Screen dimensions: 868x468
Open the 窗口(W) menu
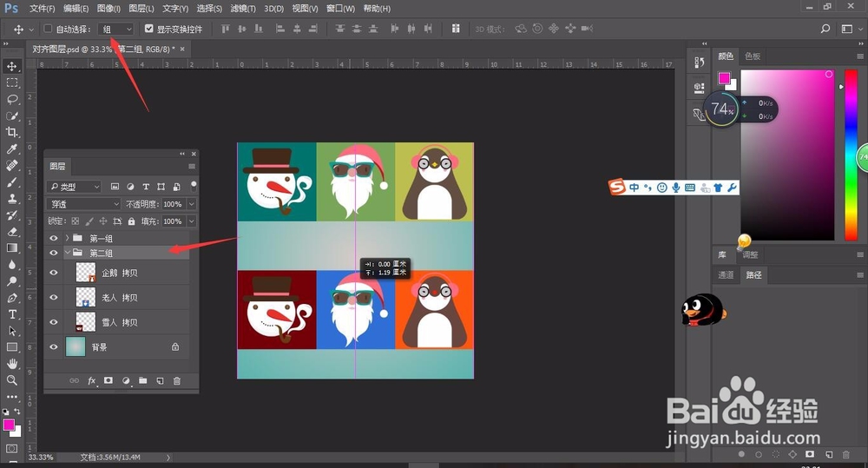[x=340, y=9]
